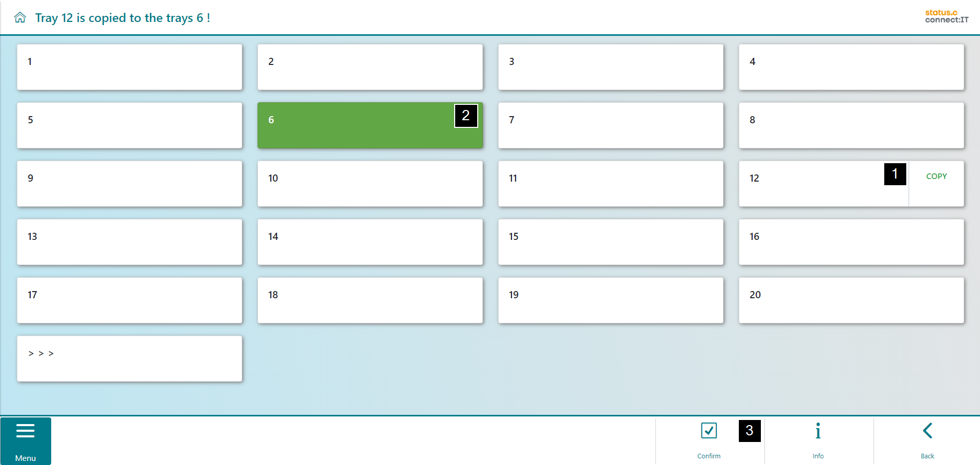Image resolution: width=980 pixels, height=465 pixels.
Task: Open the Info icon
Action: coord(818,431)
